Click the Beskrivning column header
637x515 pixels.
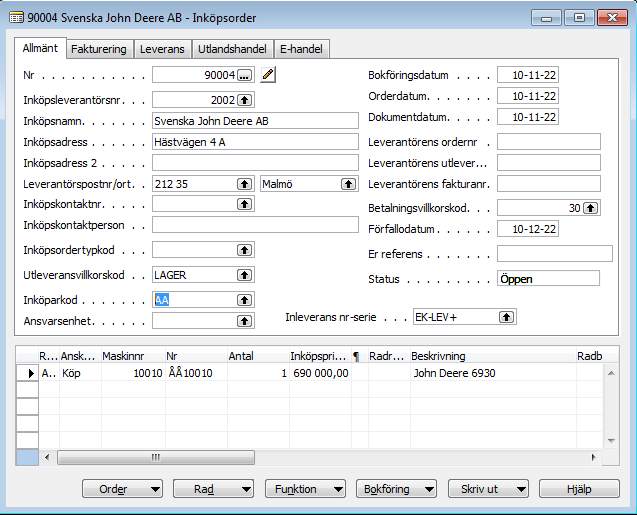pos(493,356)
